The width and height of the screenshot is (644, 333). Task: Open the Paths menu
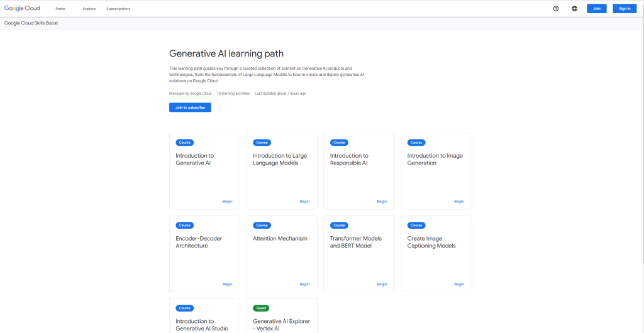coord(60,9)
